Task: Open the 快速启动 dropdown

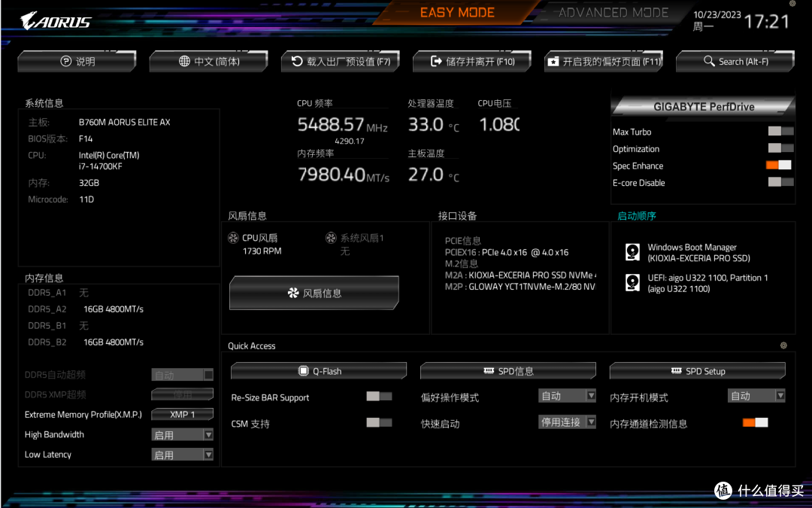Action: click(567, 421)
